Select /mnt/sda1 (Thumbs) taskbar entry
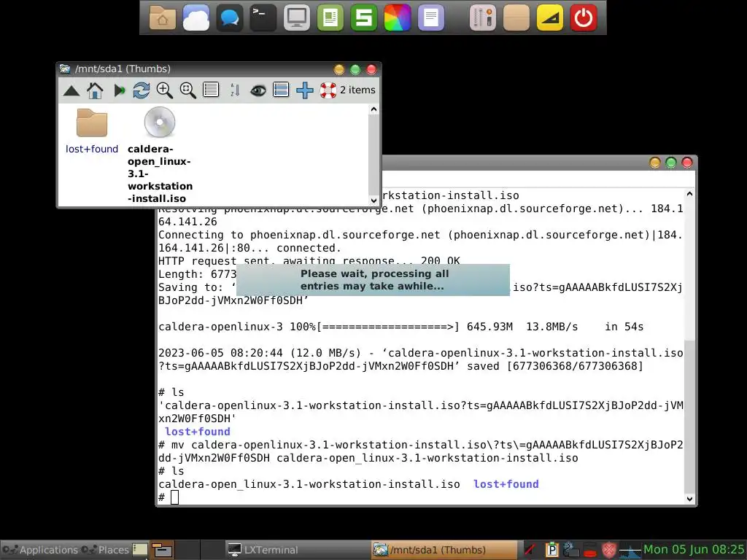 tap(444, 550)
